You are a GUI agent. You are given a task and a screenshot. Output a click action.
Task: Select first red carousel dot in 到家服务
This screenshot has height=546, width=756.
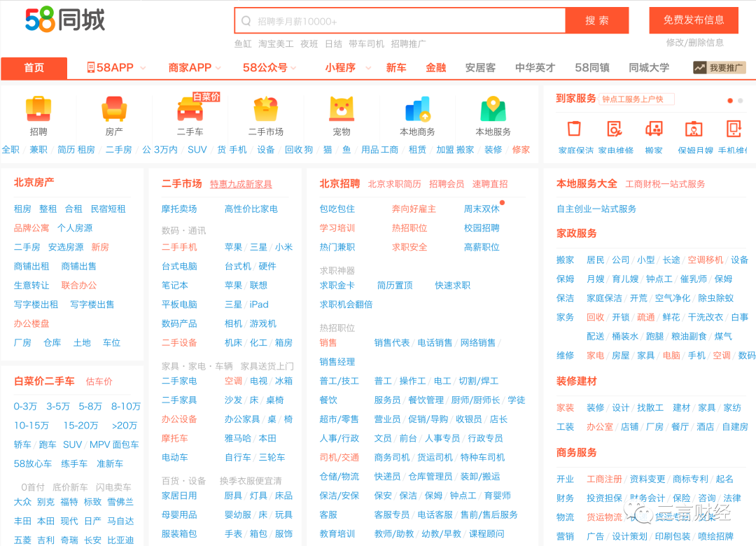(x=730, y=101)
